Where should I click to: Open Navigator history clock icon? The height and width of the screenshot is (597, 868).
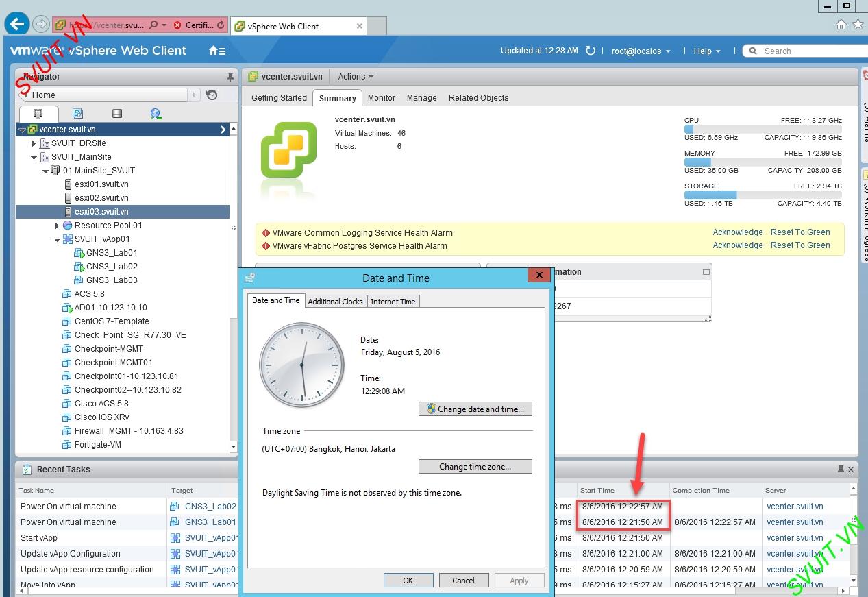coord(212,95)
